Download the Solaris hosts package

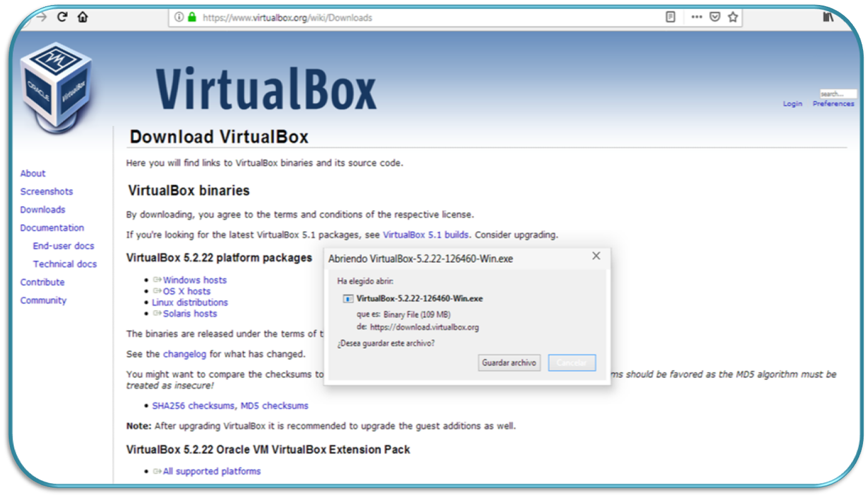point(190,314)
